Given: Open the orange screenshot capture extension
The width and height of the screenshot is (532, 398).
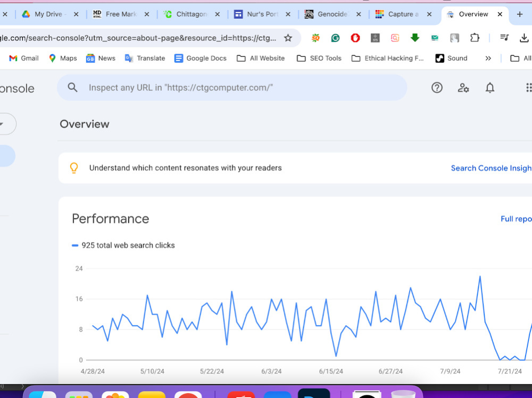Looking at the screenshot, I should point(395,38).
